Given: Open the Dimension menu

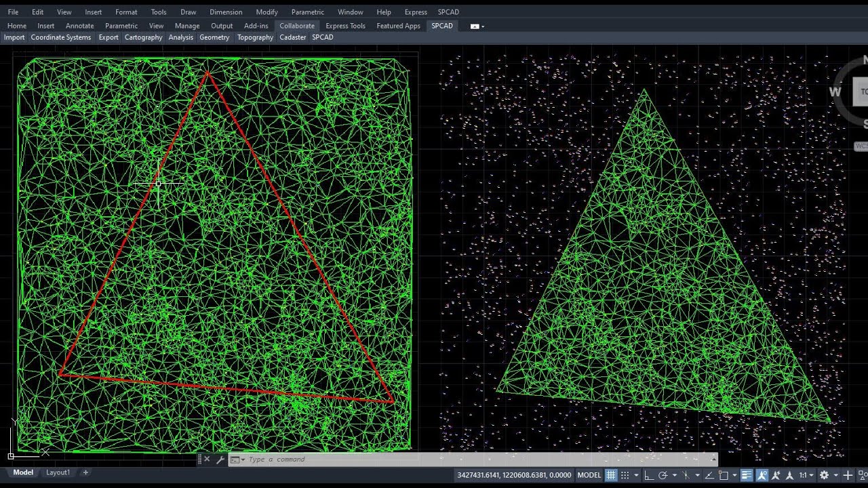Looking at the screenshot, I should coord(226,12).
